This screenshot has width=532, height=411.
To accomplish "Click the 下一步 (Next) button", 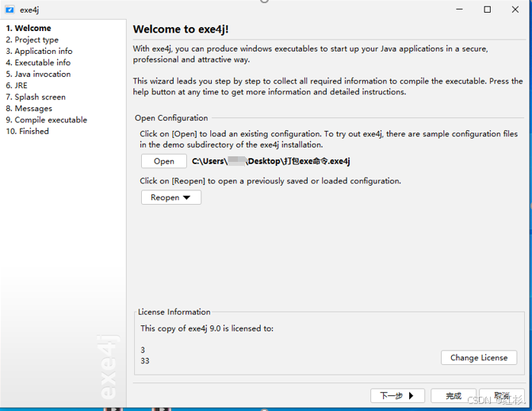I will [397, 396].
